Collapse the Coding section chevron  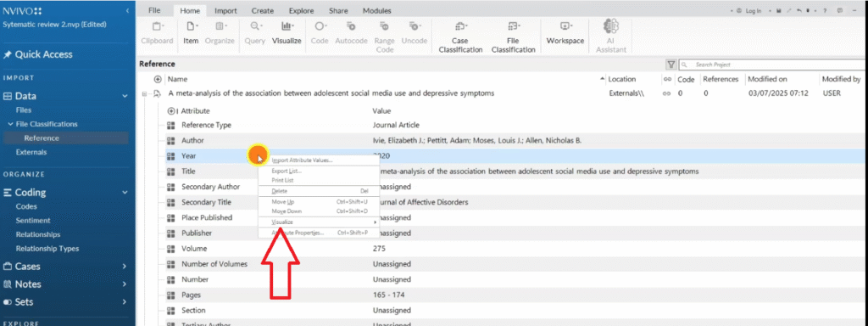coord(125,193)
